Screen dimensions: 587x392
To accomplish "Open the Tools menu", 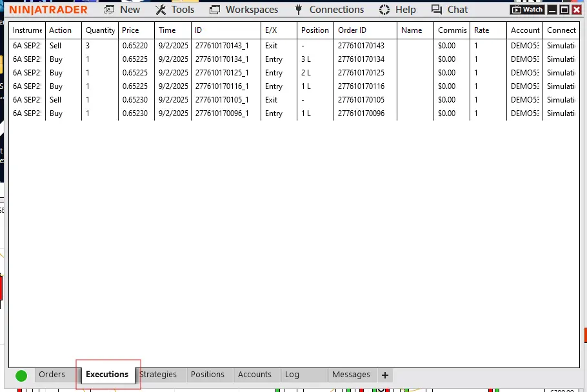I will point(175,10).
